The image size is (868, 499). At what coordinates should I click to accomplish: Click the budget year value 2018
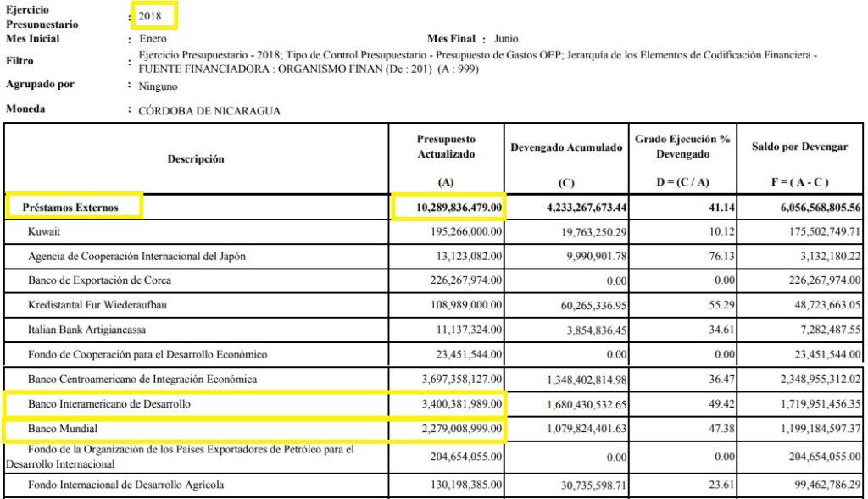(150, 16)
